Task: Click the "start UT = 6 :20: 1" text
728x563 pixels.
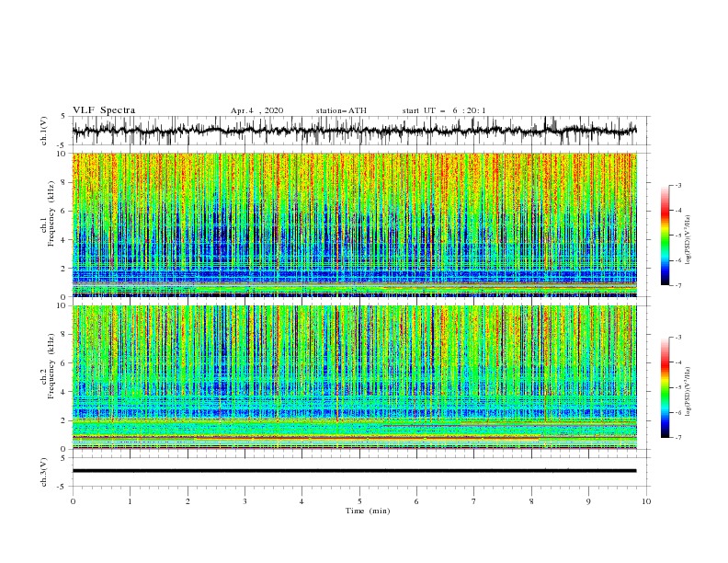Action: click(x=444, y=110)
